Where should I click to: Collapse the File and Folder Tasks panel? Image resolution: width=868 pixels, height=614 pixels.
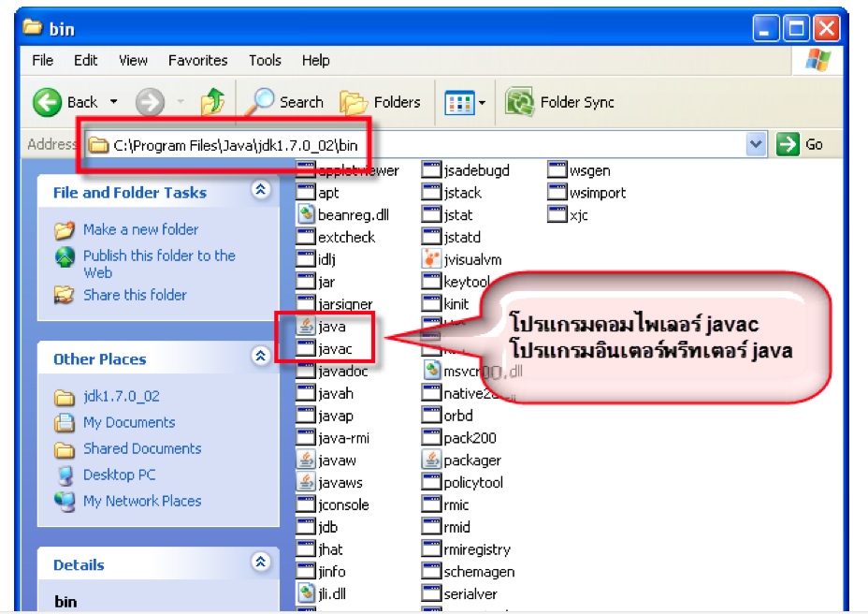[261, 190]
